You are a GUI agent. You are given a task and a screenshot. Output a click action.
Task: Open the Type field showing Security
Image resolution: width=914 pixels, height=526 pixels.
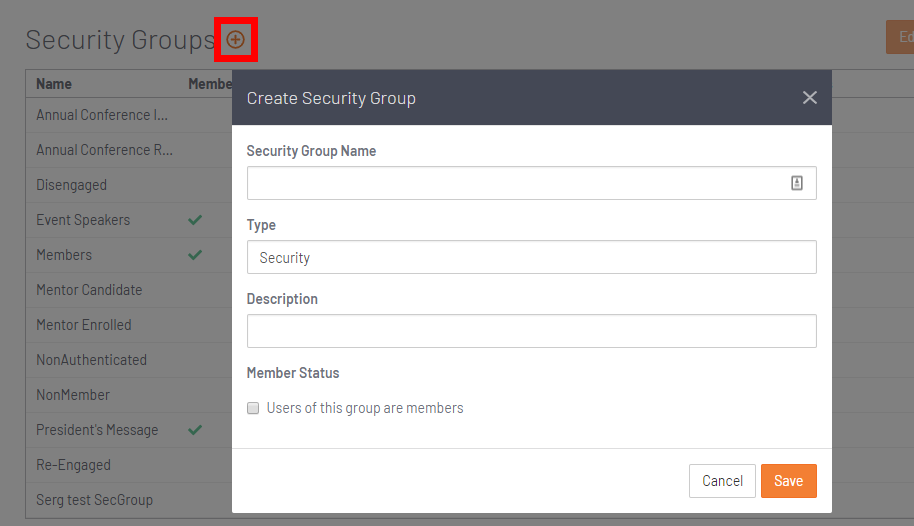532,257
